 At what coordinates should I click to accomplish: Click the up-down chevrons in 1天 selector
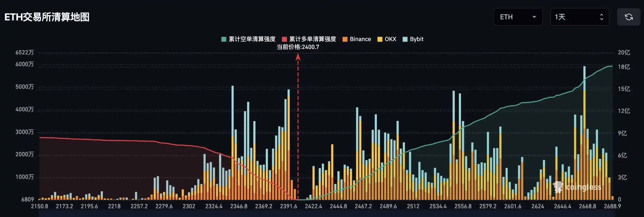pyautogui.click(x=601, y=17)
